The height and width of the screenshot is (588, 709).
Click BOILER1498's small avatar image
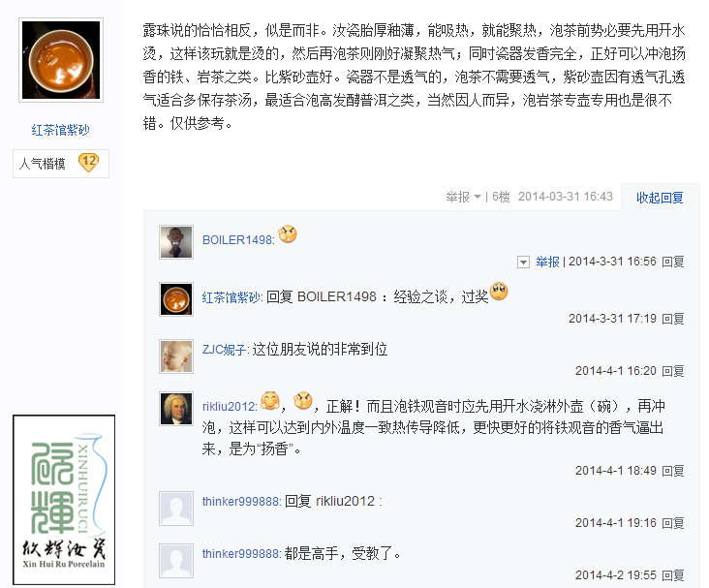(x=176, y=242)
